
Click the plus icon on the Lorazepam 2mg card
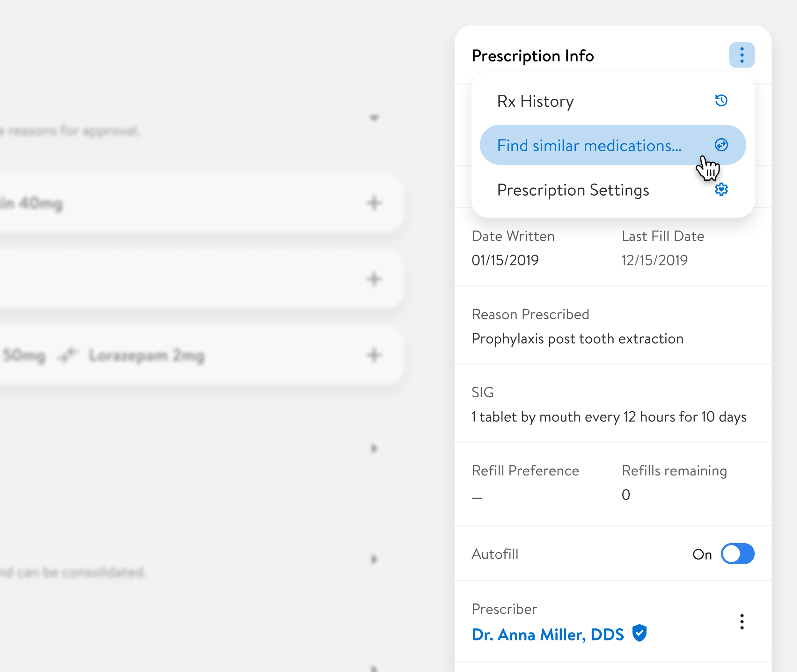point(374,355)
